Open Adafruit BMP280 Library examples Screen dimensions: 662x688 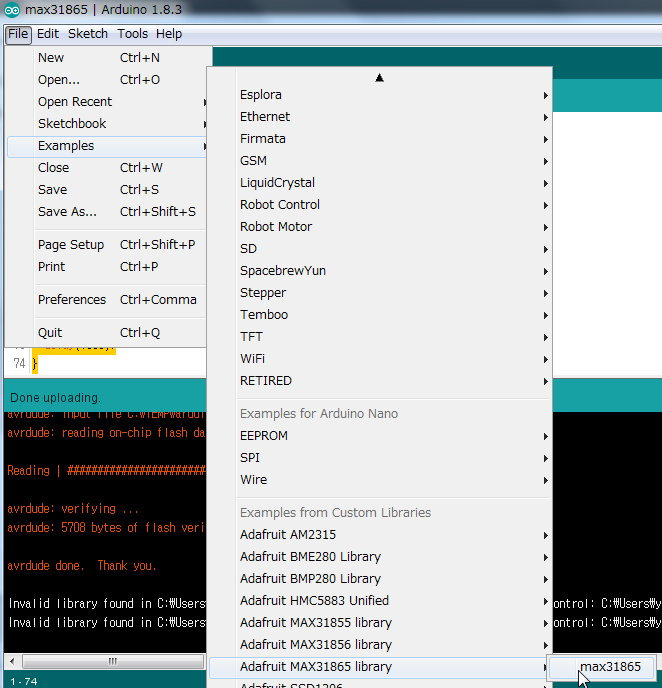(x=380, y=578)
